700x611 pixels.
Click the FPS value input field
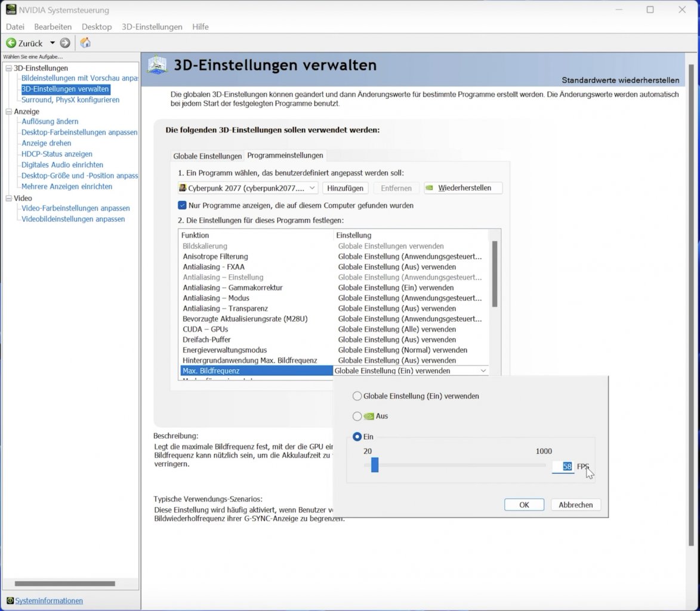[x=563, y=467]
